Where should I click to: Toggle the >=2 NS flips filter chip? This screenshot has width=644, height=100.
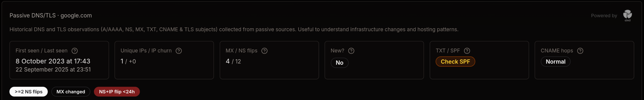[28, 92]
